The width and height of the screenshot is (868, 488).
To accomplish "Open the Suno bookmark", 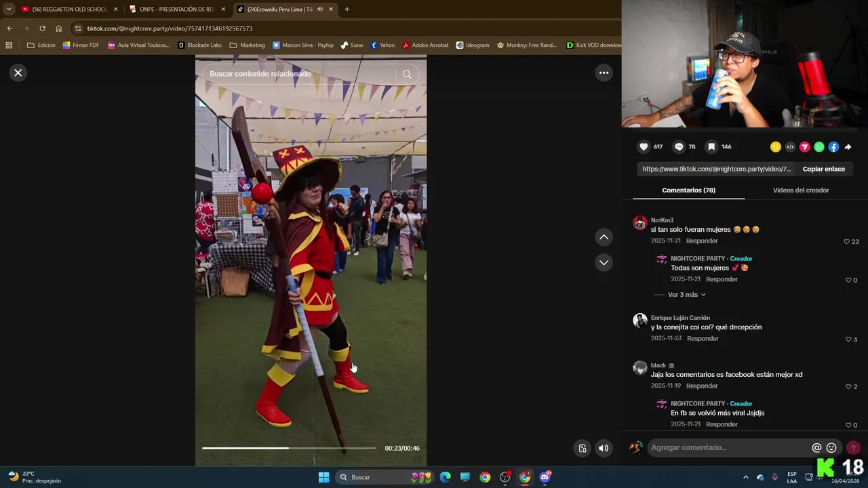I will pyautogui.click(x=352, y=45).
